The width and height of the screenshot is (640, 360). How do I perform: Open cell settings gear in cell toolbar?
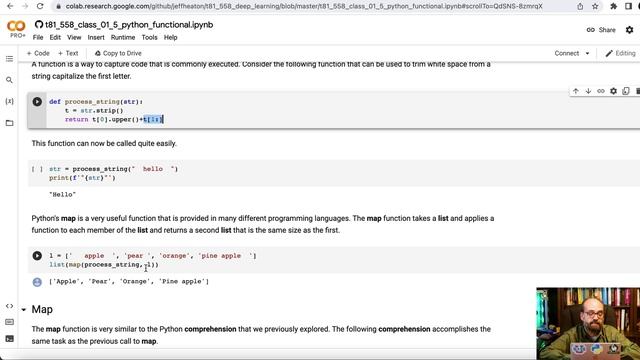pos(613,91)
